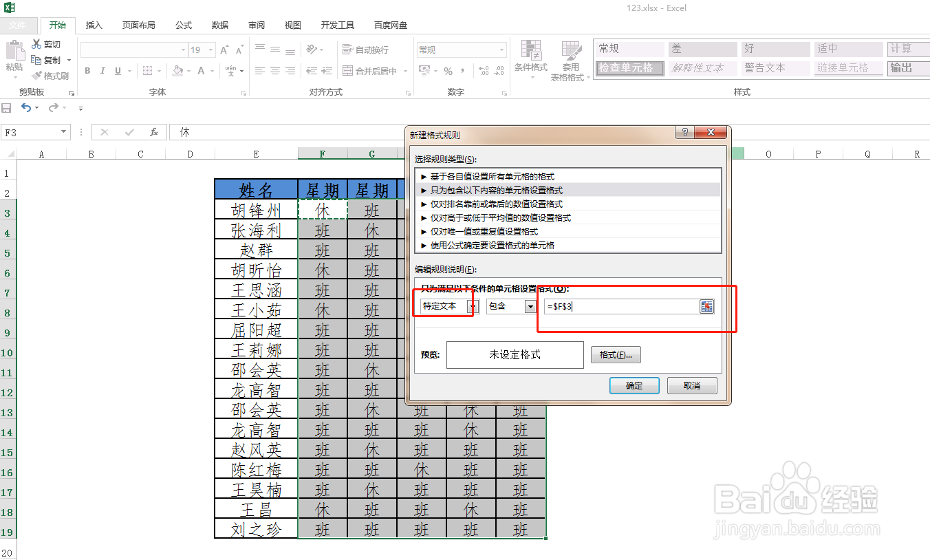The height and width of the screenshot is (560, 930).
Task: Click the Format (格式) button in dialog
Action: (x=616, y=355)
